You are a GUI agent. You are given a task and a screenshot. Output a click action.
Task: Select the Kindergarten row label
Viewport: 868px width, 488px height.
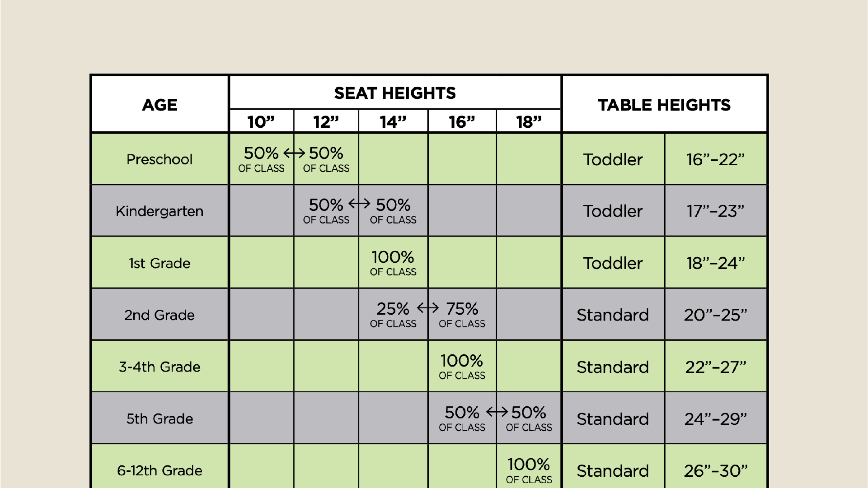[160, 211]
